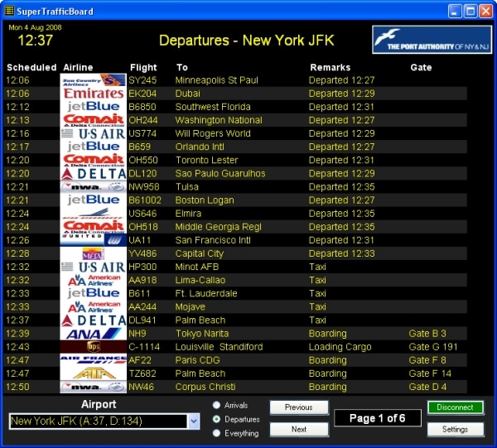
Task: Click the Air France logo for AF22
Action: pos(93,360)
